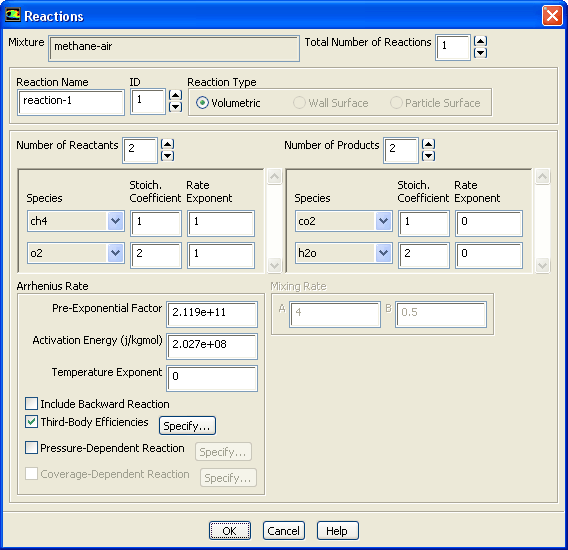Decrease Number of Products
The width and height of the screenshot is (568, 550).
[429, 156]
